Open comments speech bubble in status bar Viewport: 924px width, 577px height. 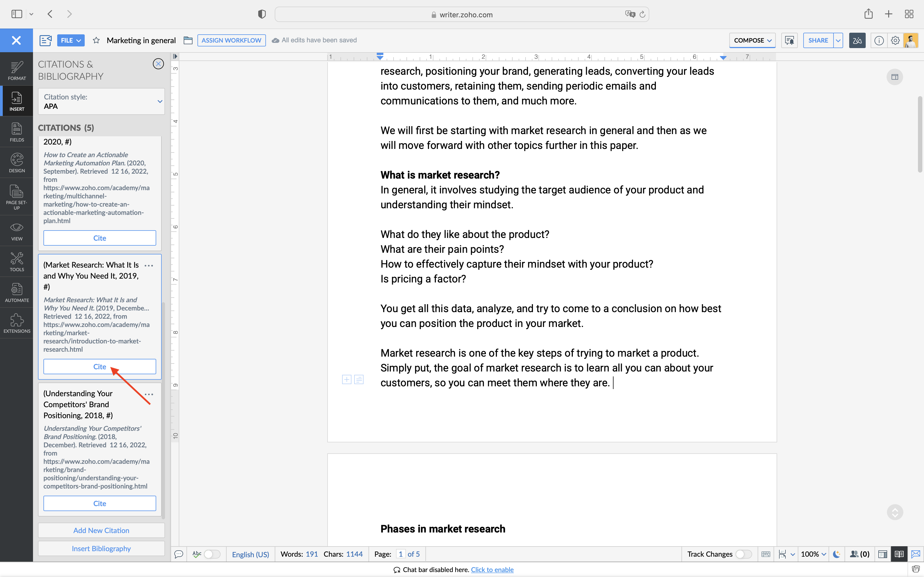(178, 554)
